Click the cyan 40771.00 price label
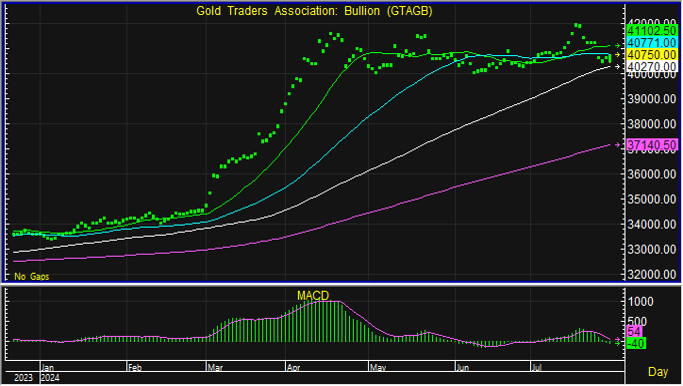The image size is (683, 386). tap(652, 43)
